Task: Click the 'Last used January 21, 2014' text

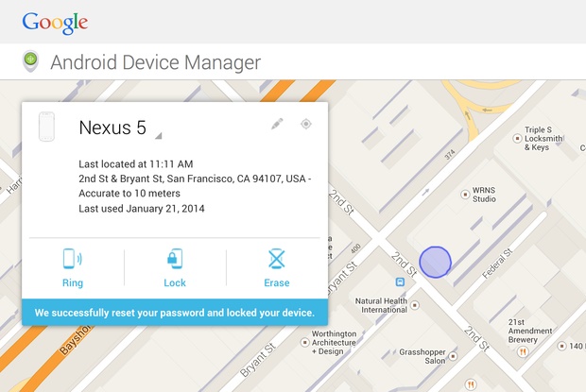Action: [141, 209]
